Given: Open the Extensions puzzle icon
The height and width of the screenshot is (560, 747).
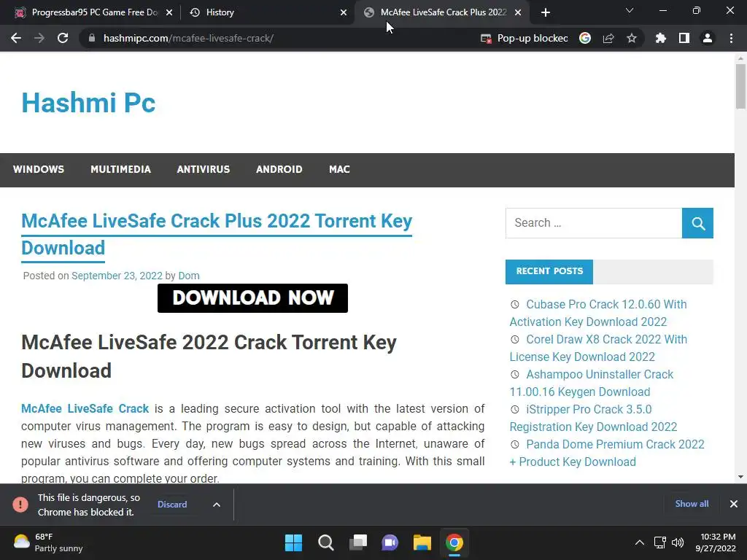Looking at the screenshot, I should 660,38.
